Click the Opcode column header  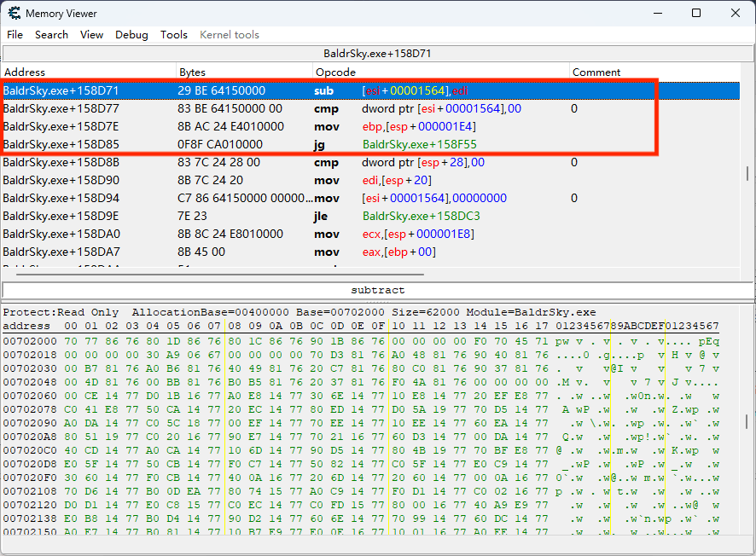point(440,72)
